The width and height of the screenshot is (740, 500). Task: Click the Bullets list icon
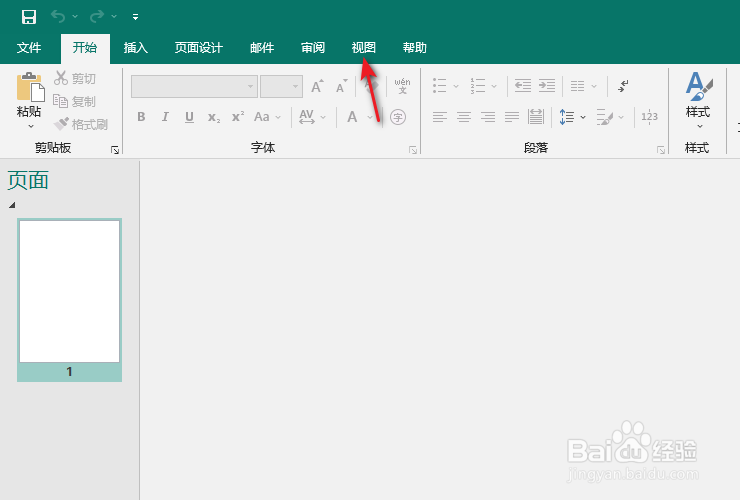[x=439, y=86]
